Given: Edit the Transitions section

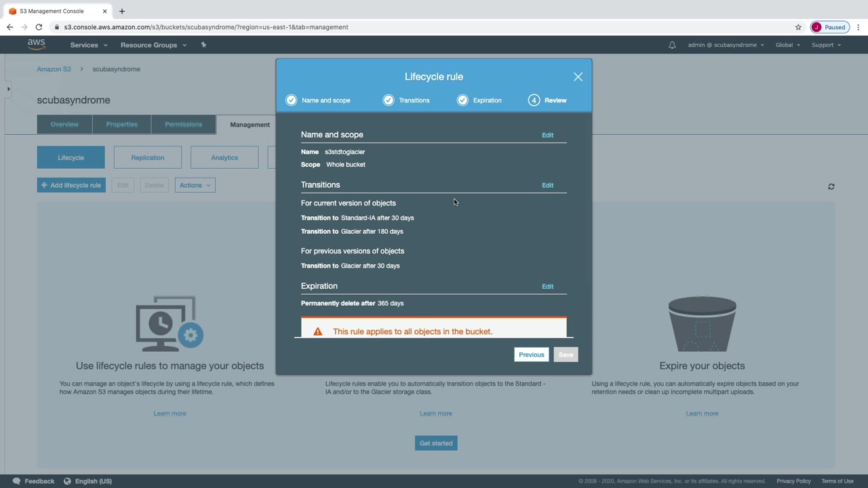Looking at the screenshot, I should tap(547, 185).
